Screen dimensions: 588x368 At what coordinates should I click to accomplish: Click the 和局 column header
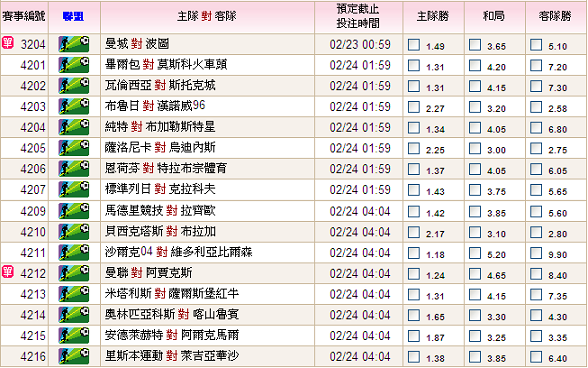(x=494, y=16)
